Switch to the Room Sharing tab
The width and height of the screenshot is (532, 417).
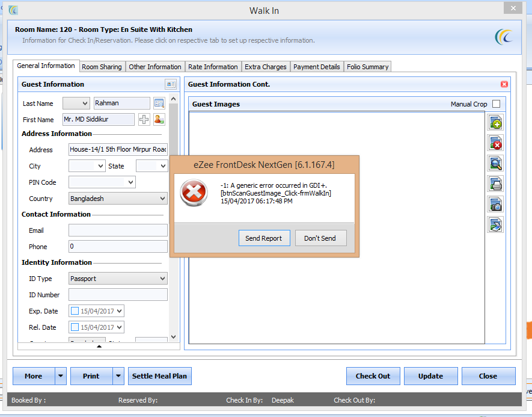[x=102, y=67]
